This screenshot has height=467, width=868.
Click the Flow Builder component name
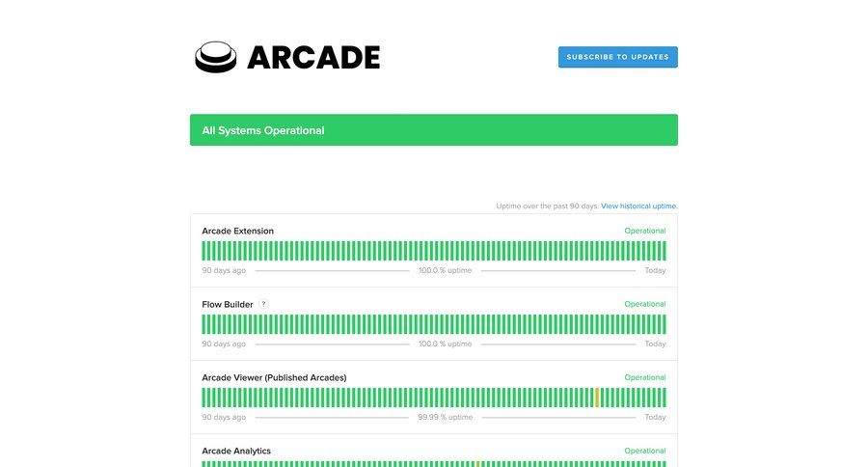tap(227, 304)
